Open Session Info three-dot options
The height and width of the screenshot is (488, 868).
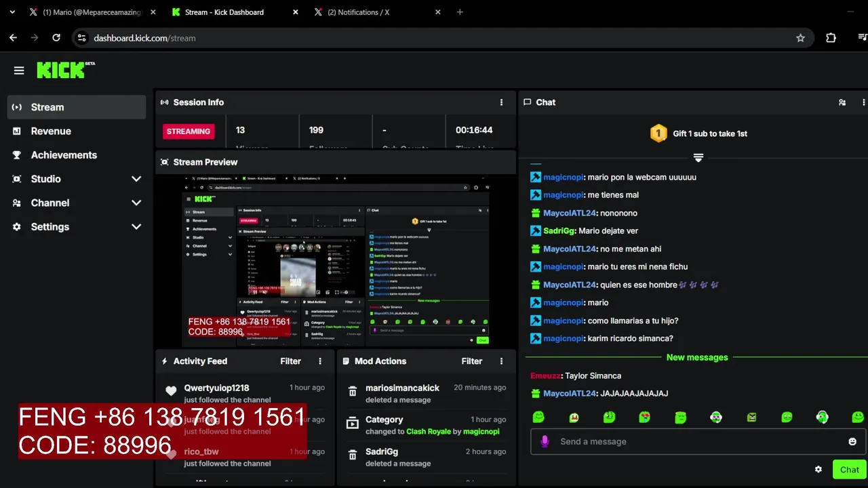501,102
